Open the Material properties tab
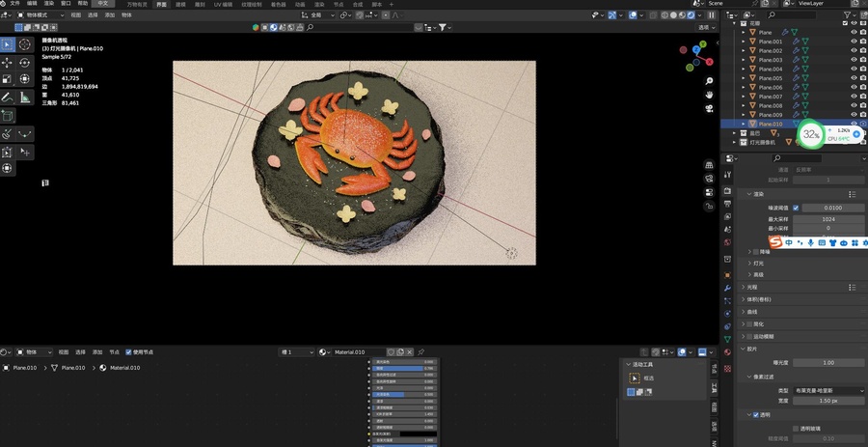868x447 pixels. click(x=727, y=351)
